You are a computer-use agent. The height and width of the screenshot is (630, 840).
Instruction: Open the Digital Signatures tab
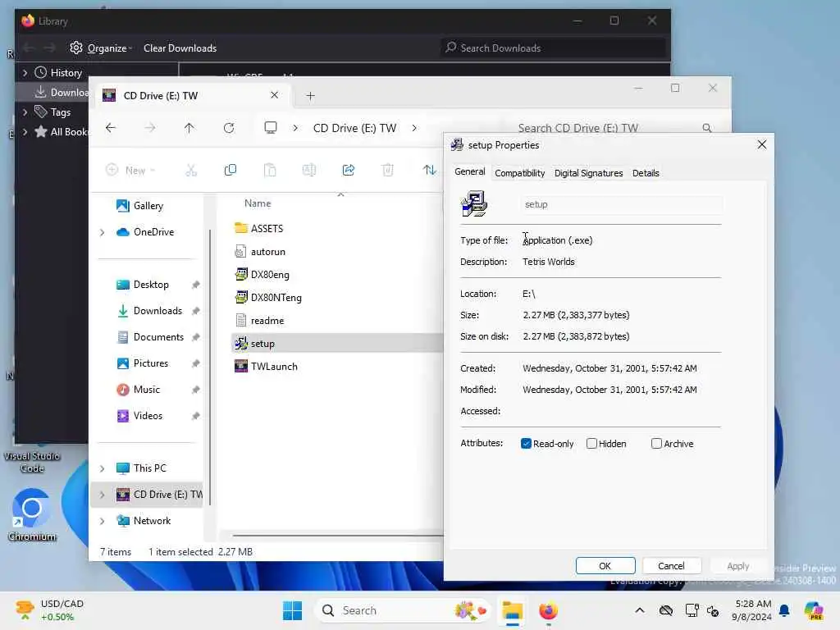point(588,173)
